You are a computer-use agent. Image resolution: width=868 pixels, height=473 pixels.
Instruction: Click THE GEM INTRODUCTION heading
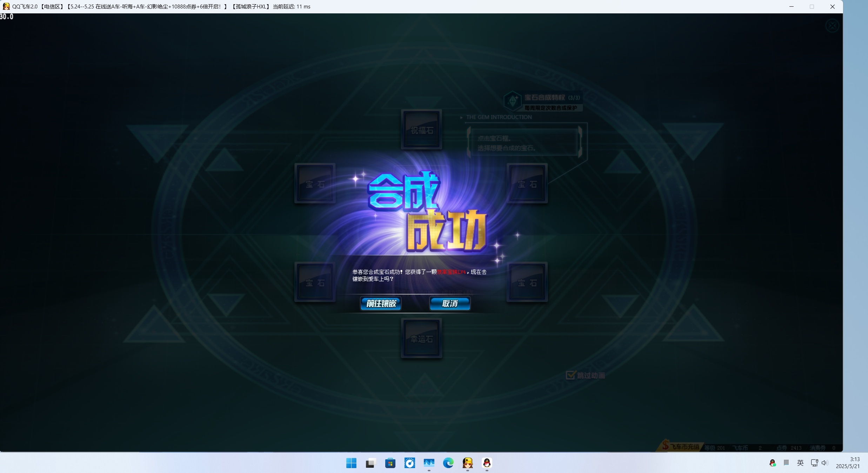pos(499,117)
